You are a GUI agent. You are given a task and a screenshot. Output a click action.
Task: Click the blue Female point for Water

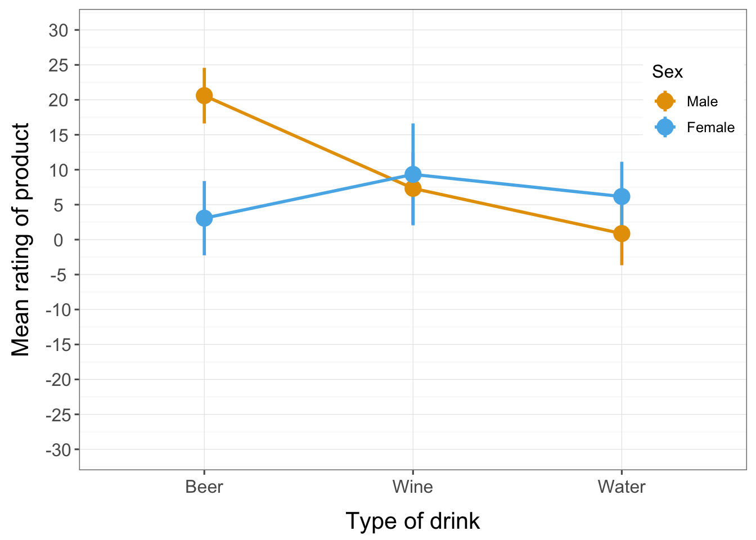click(x=622, y=196)
